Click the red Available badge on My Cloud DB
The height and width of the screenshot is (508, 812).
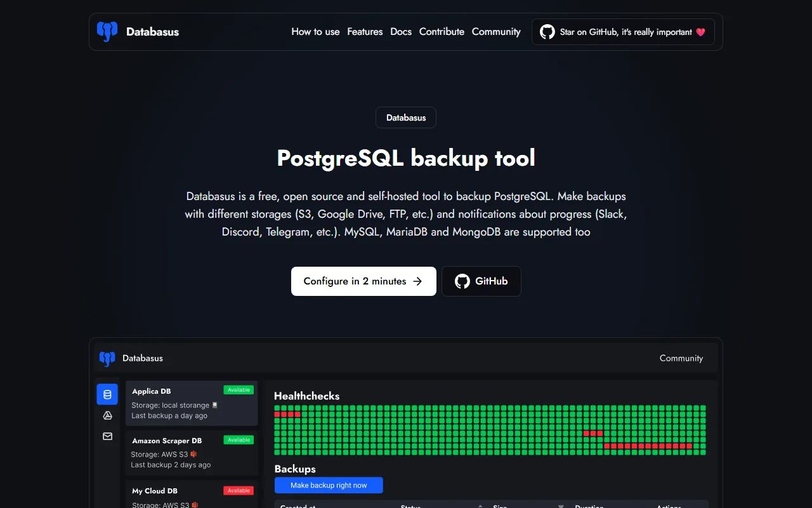pyautogui.click(x=239, y=490)
